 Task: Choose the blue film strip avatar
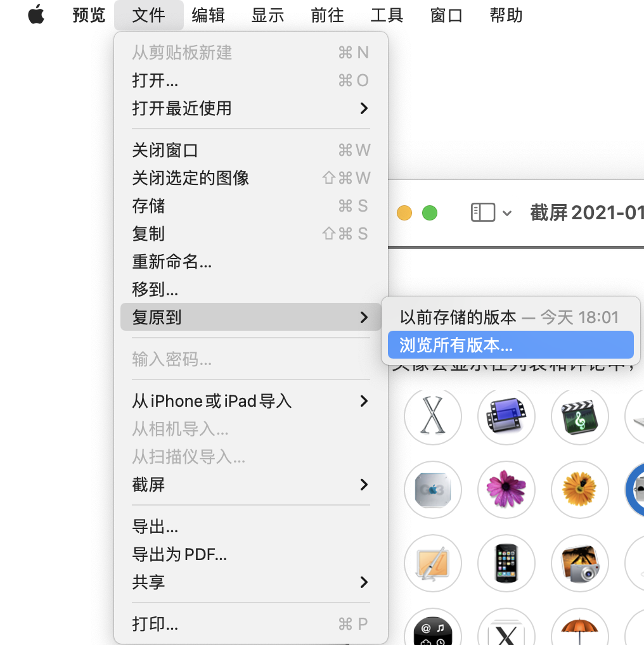pyautogui.click(x=506, y=417)
